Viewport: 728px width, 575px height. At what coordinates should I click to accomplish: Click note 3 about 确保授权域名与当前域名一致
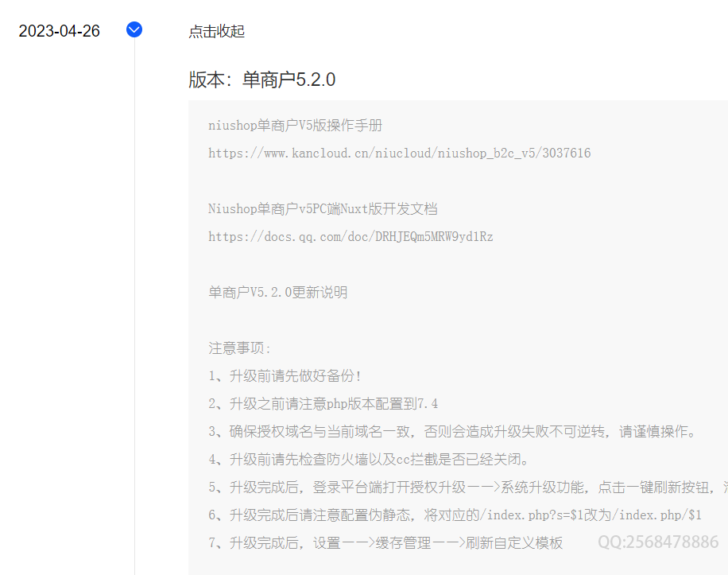(x=452, y=432)
